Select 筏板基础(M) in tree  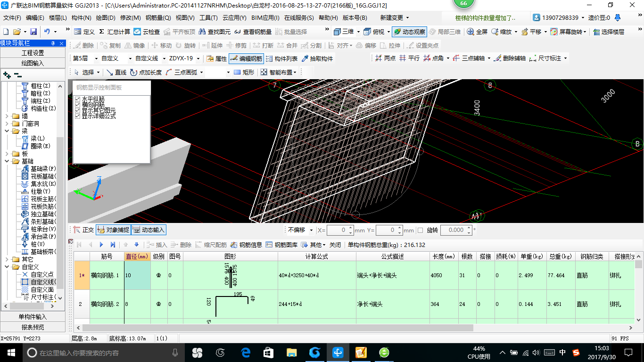click(39, 176)
